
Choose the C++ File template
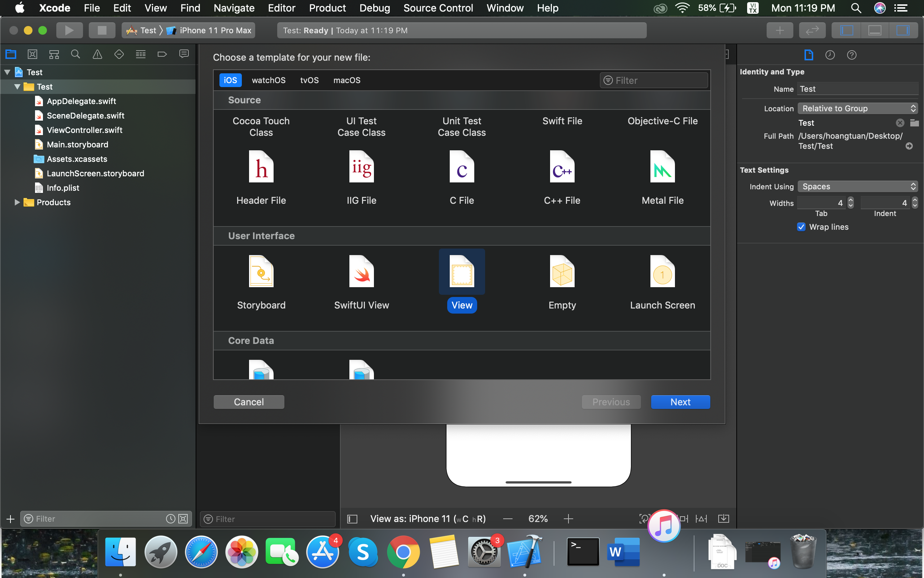(562, 178)
